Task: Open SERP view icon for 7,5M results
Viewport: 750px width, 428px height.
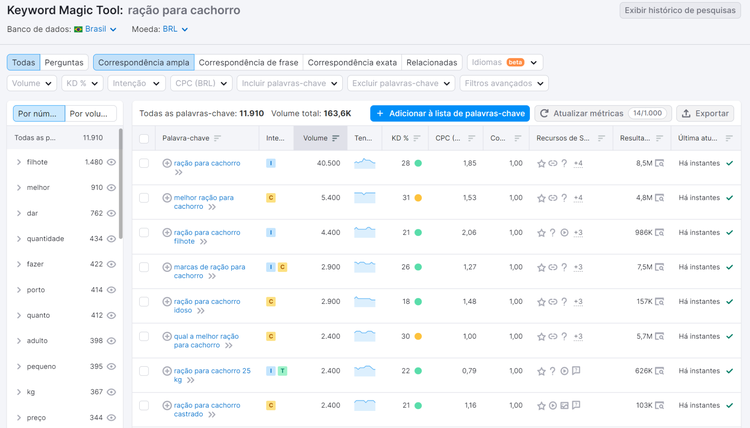Action: point(660,267)
